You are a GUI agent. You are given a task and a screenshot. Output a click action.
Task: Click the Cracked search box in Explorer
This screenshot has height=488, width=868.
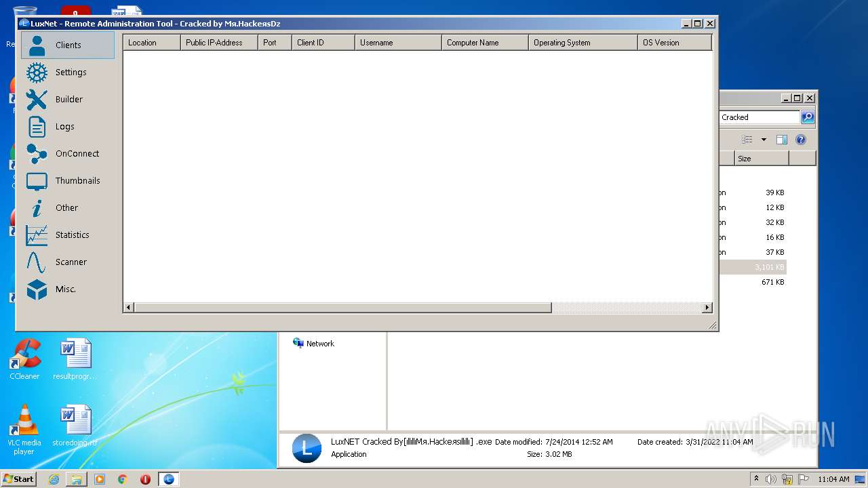[759, 117]
